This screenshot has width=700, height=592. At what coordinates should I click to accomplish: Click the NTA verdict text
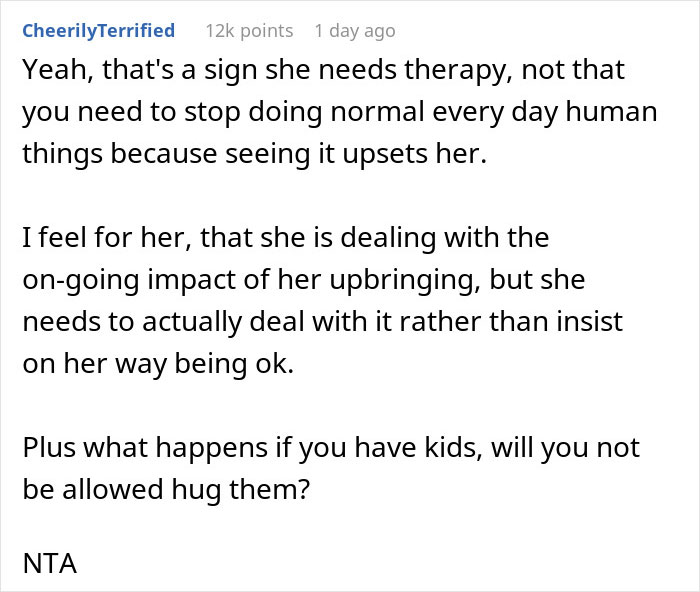(50, 563)
